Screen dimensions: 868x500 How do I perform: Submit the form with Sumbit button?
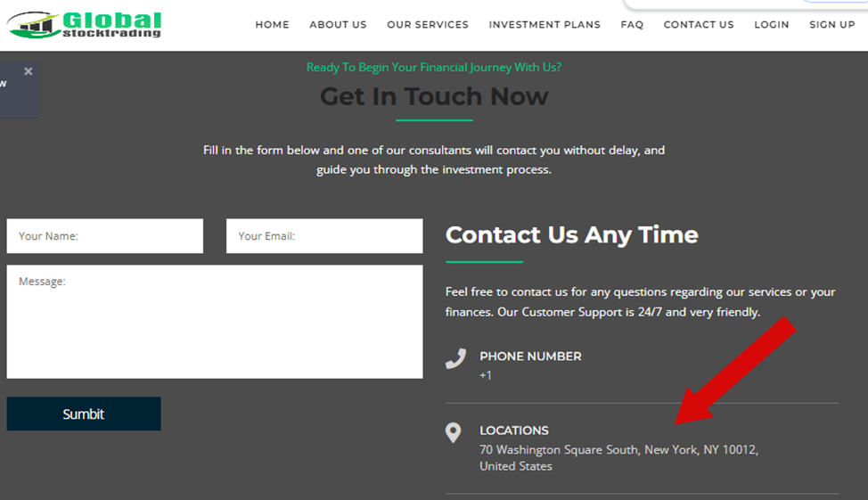[x=84, y=414]
